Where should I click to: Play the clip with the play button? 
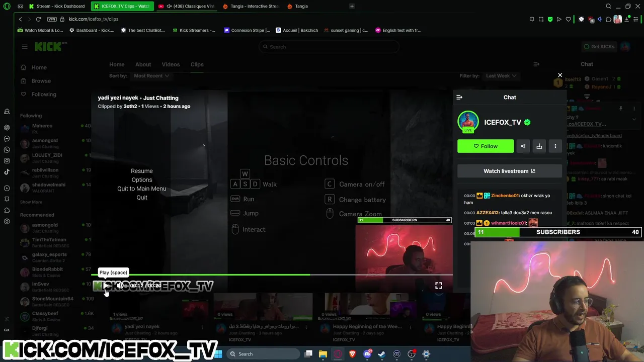click(107, 286)
